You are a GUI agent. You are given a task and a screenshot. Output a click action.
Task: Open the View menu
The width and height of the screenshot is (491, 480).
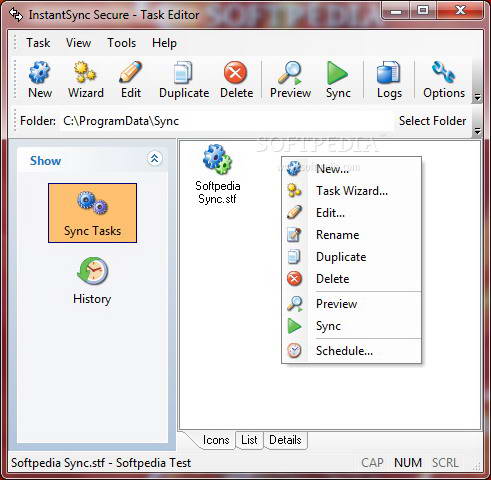click(x=78, y=43)
